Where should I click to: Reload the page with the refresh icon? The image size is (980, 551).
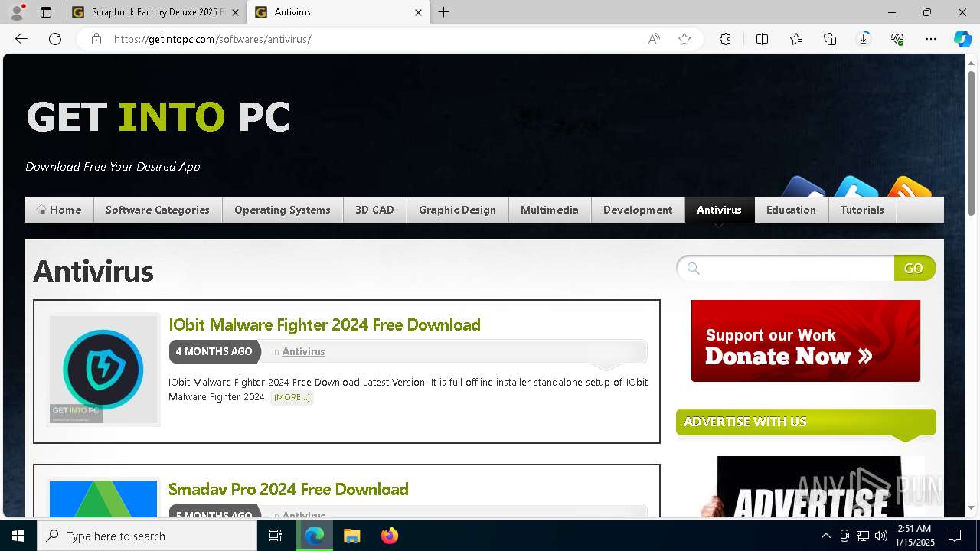tap(55, 39)
